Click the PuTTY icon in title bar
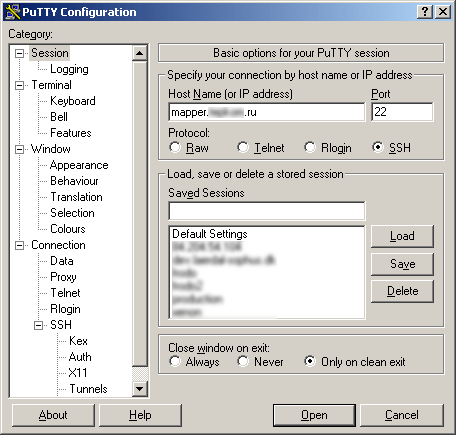This screenshot has width=456, height=435. click(13, 12)
